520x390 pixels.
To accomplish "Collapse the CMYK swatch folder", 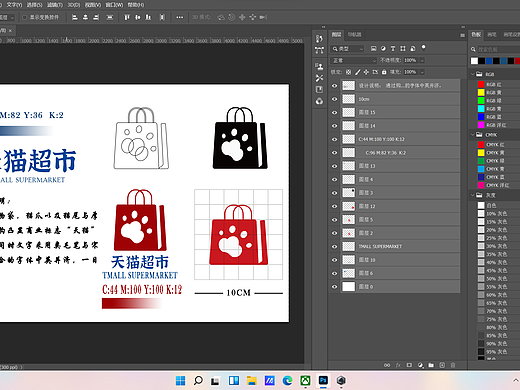I will click(x=473, y=135).
